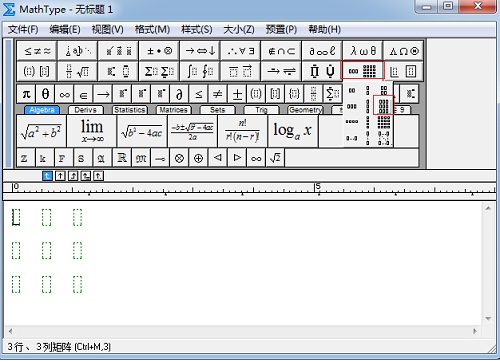The width and height of the screenshot is (500, 362).
Task: Open the 格式(M) menu
Action: click(x=152, y=30)
